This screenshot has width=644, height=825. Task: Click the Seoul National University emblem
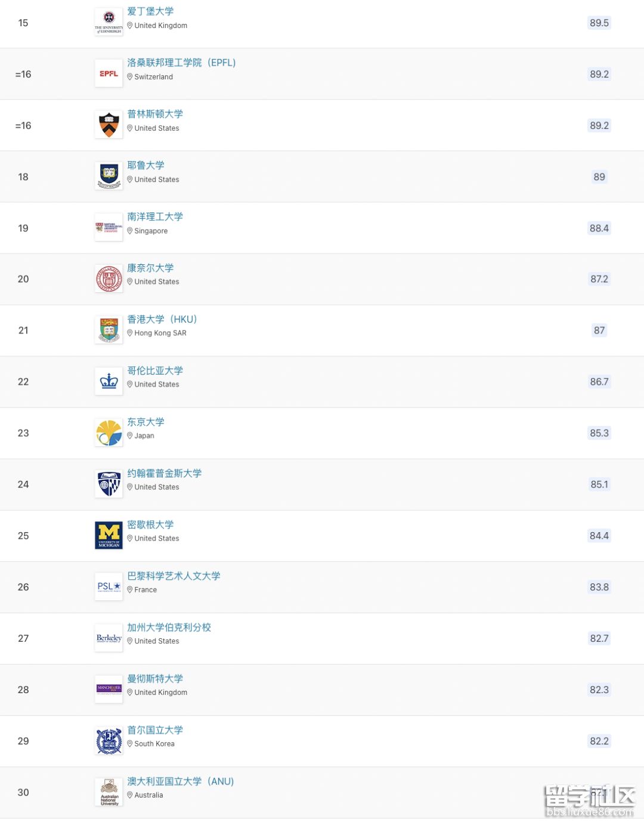(x=109, y=741)
